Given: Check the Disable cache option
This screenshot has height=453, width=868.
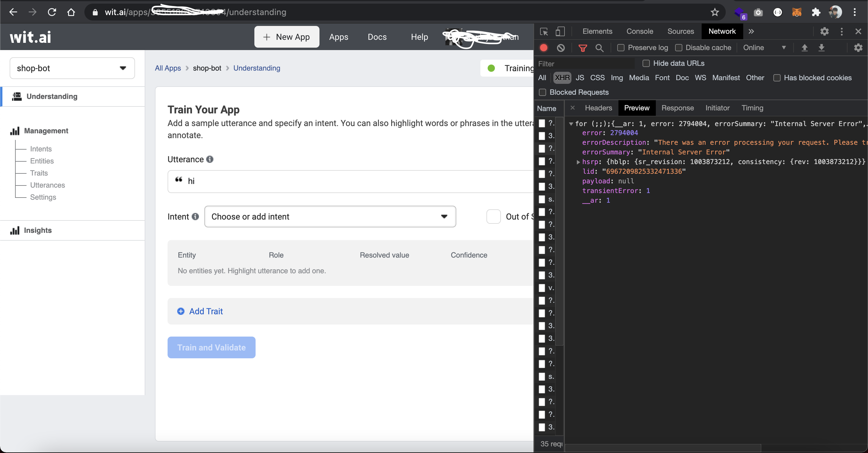Looking at the screenshot, I should (x=679, y=48).
